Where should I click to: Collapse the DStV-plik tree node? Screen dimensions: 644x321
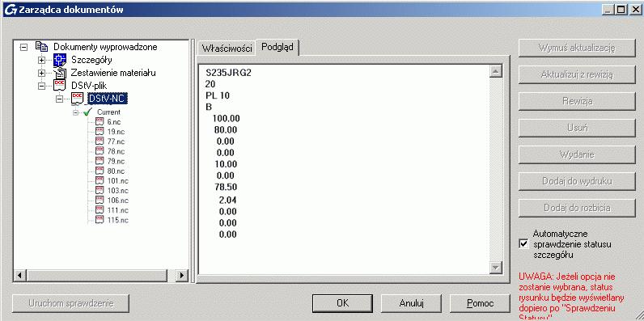pyautogui.click(x=41, y=87)
